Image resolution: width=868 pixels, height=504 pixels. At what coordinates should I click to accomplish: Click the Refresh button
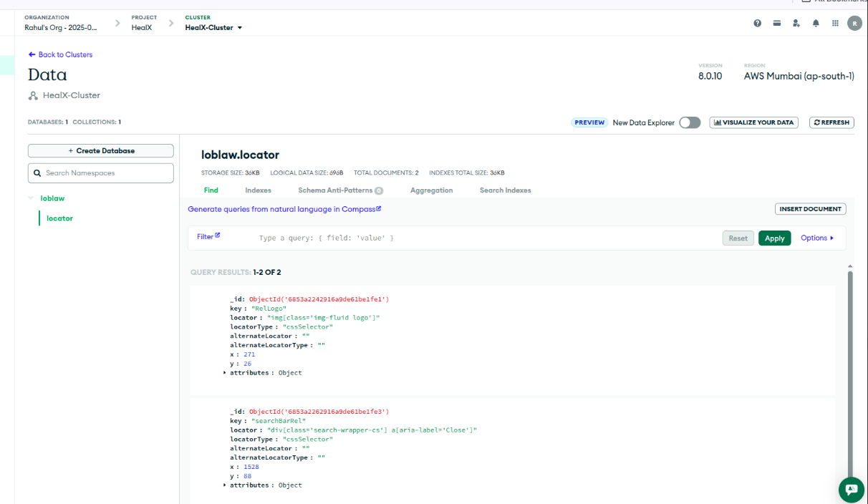831,122
